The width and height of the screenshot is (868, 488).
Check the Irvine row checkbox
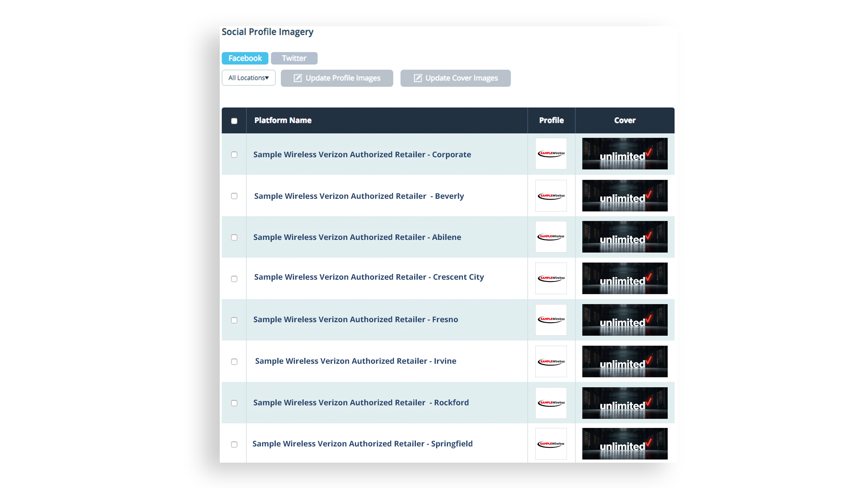click(x=234, y=361)
